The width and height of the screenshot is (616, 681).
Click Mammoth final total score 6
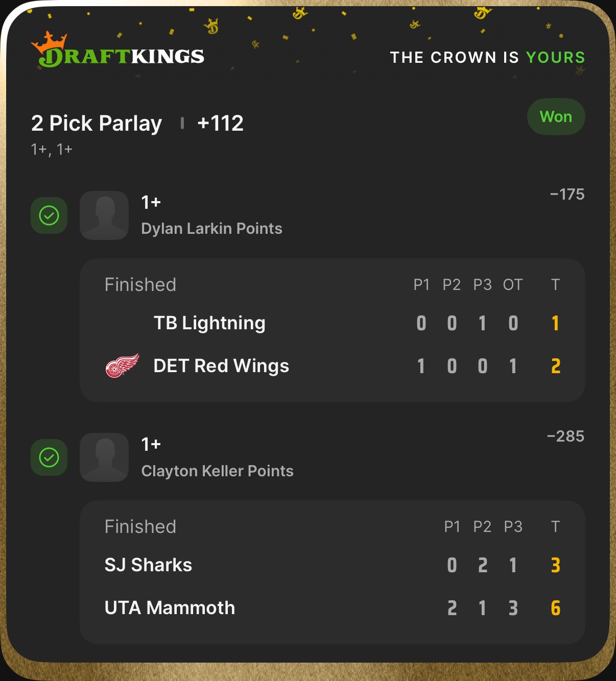point(556,608)
